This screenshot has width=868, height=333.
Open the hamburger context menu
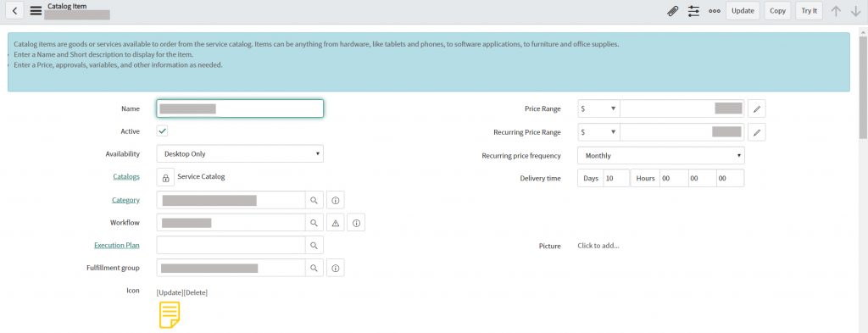36,11
